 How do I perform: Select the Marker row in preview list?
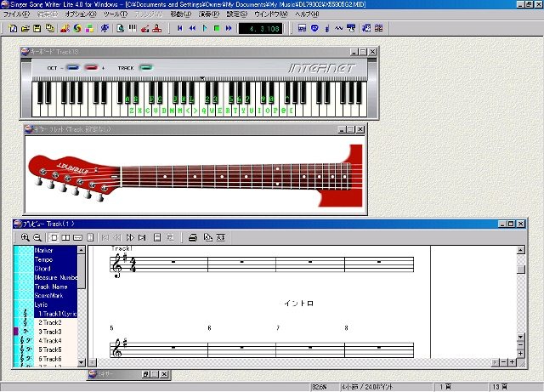(x=55, y=250)
